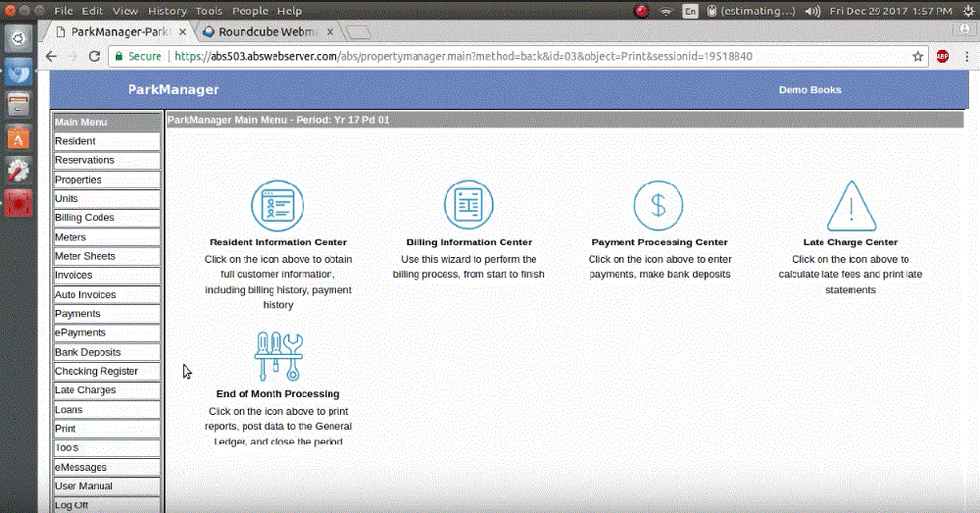
Task: Click the ABP Adblock extension icon
Action: (x=943, y=56)
